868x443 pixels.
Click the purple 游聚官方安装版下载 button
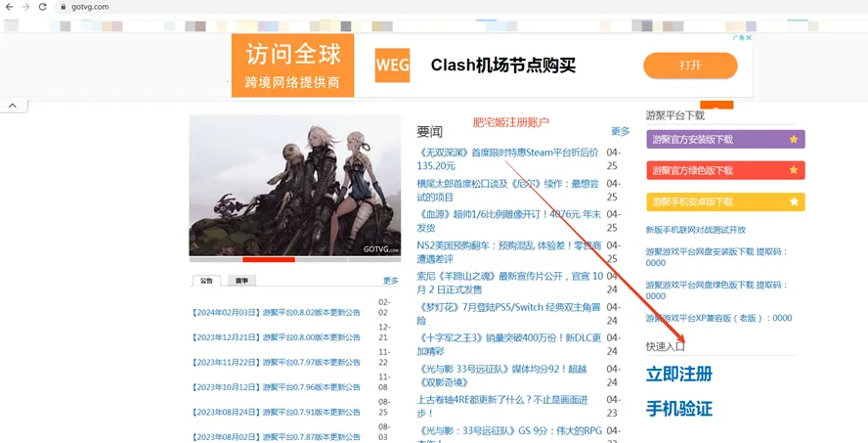(x=725, y=140)
